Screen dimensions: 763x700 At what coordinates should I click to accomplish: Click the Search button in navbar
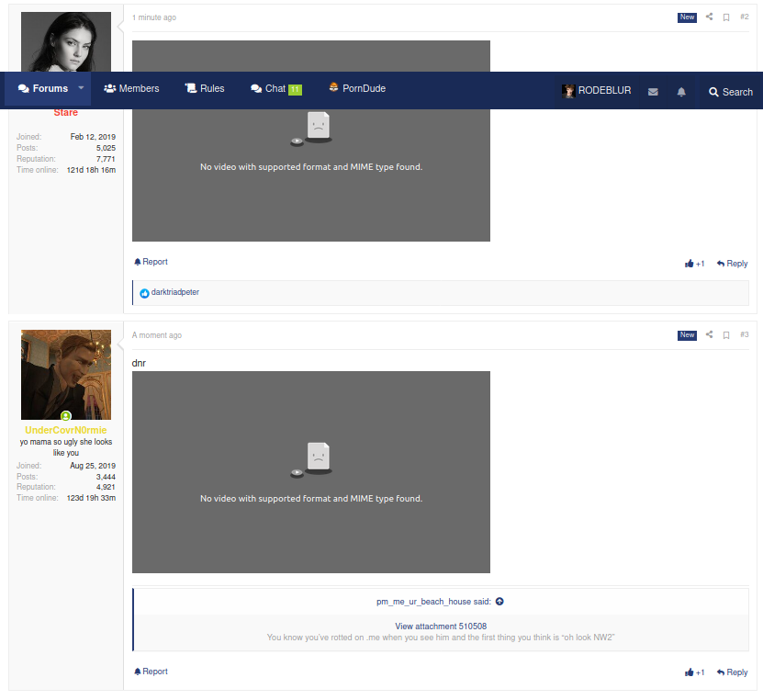pos(730,92)
